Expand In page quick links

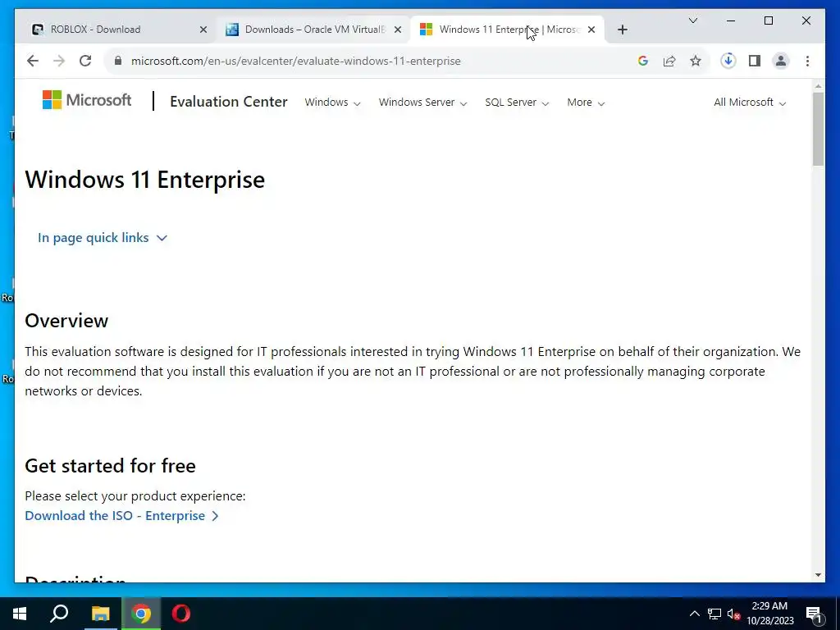pos(103,238)
